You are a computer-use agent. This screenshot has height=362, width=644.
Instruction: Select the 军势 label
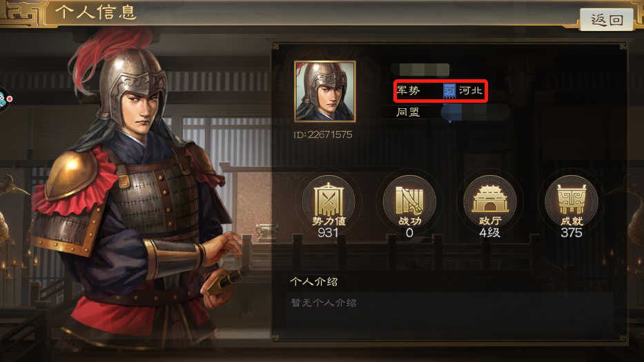tap(409, 90)
